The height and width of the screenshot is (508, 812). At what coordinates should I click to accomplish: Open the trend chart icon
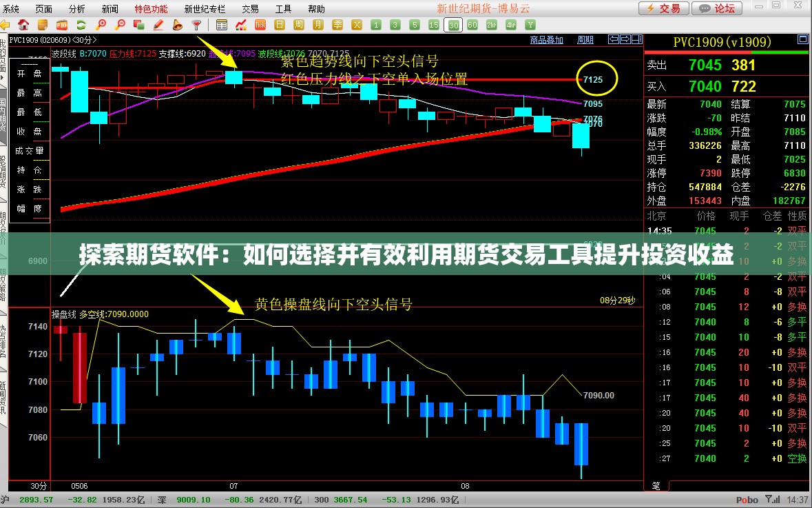click(241, 25)
